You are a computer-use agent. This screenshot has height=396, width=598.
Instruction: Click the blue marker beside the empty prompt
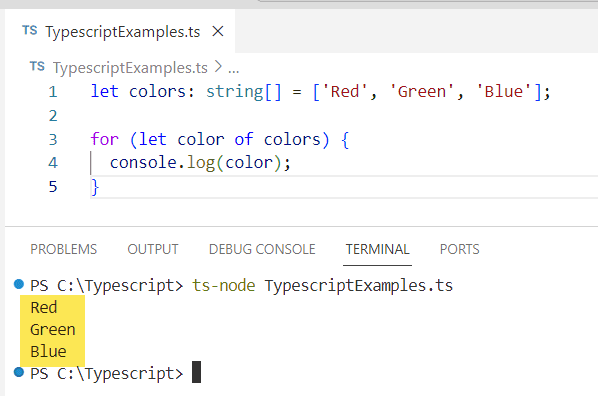click(19, 372)
